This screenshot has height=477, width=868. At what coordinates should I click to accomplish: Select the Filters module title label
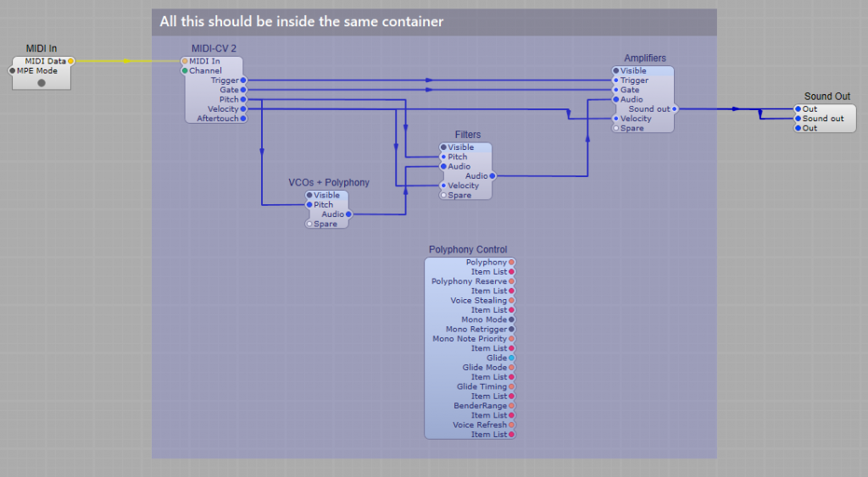point(467,135)
